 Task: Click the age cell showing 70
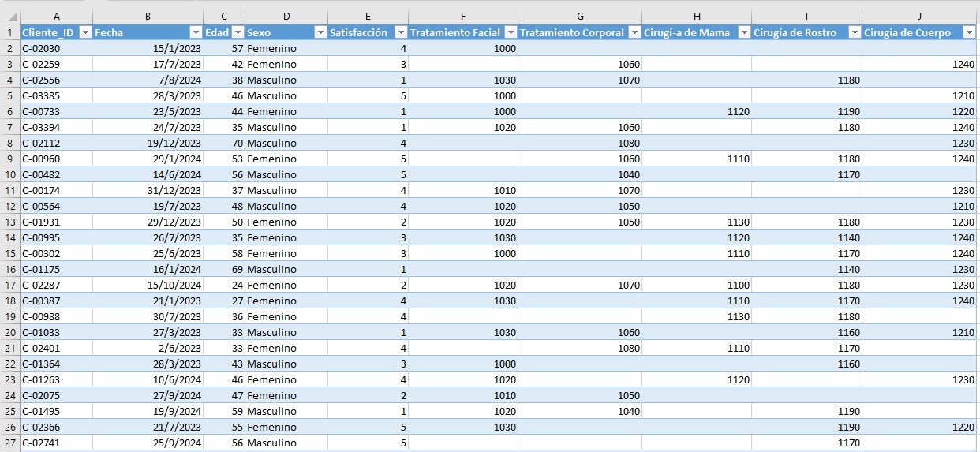point(224,143)
